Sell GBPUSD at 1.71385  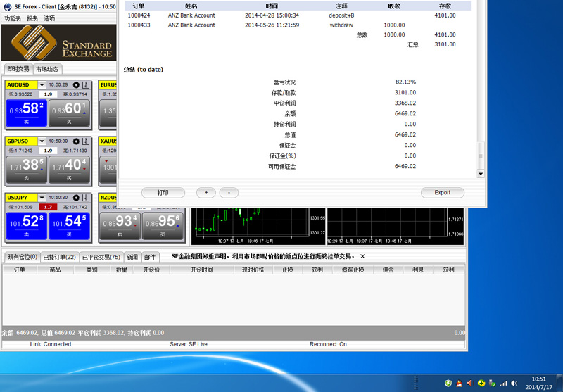pyautogui.click(x=27, y=170)
